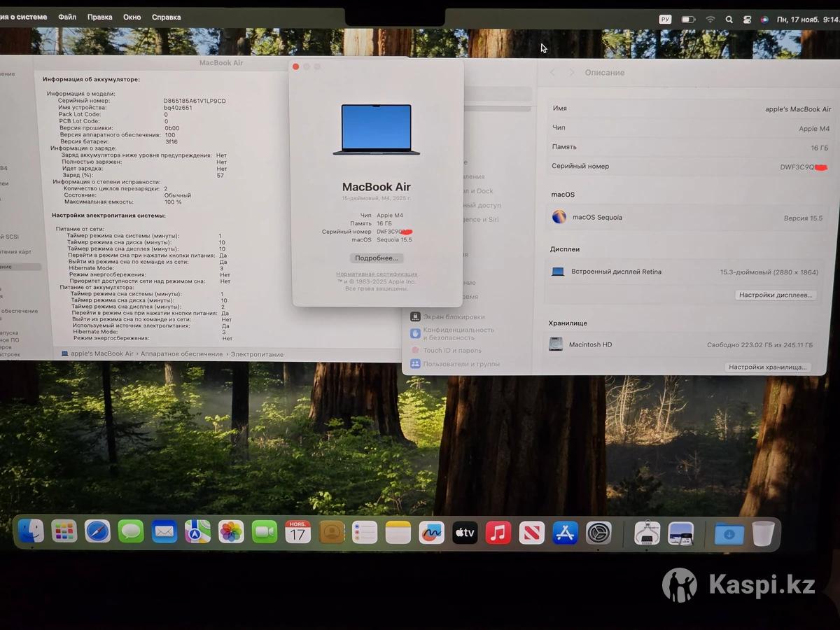Open the Нормативная сертификация link
840x630 pixels.
pyautogui.click(x=377, y=274)
